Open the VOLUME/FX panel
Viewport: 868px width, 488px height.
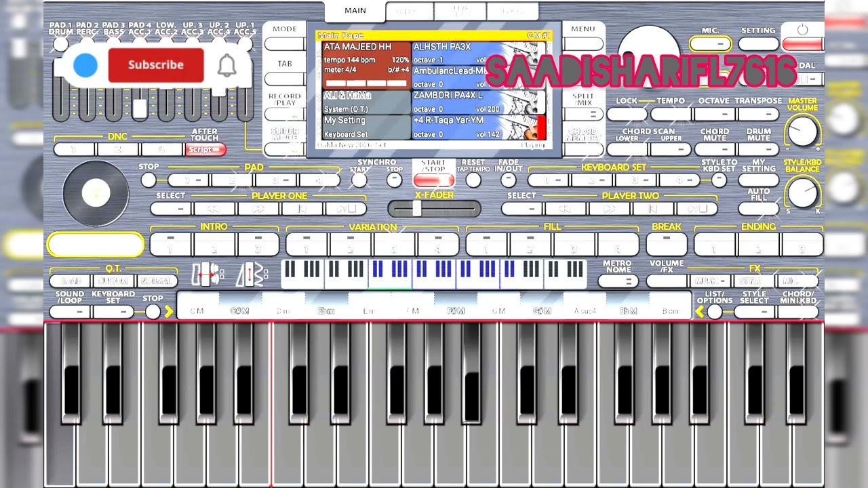[x=667, y=281]
